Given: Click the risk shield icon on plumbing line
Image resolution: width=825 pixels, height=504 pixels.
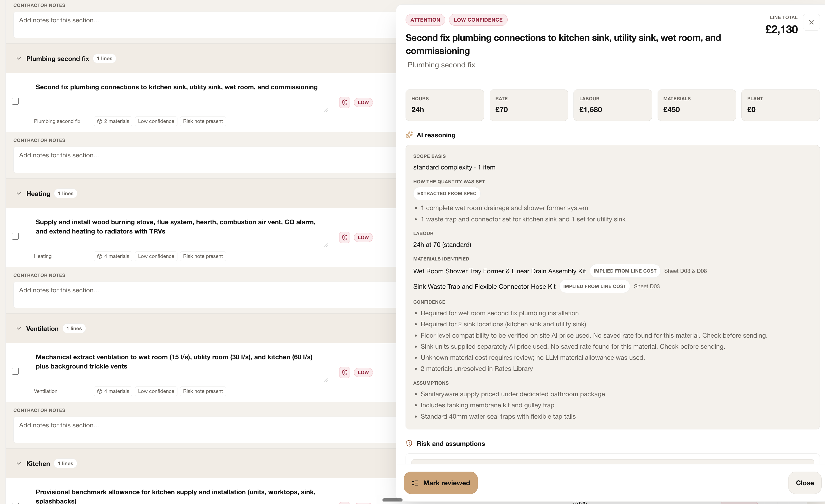Looking at the screenshot, I should tap(345, 103).
